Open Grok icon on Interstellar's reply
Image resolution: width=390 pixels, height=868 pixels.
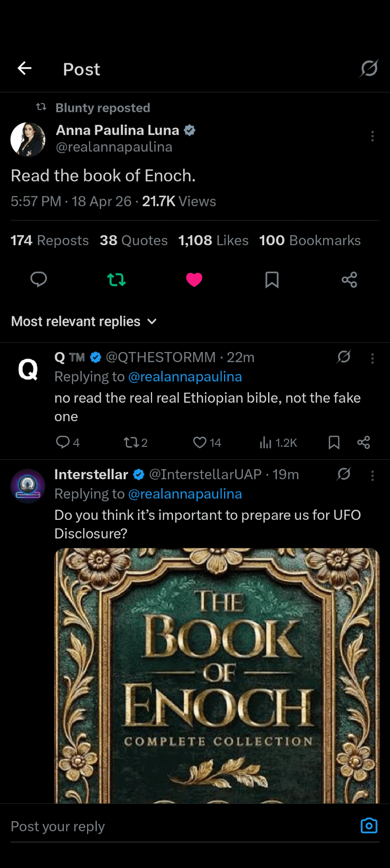pyautogui.click(x=344, y=474)
